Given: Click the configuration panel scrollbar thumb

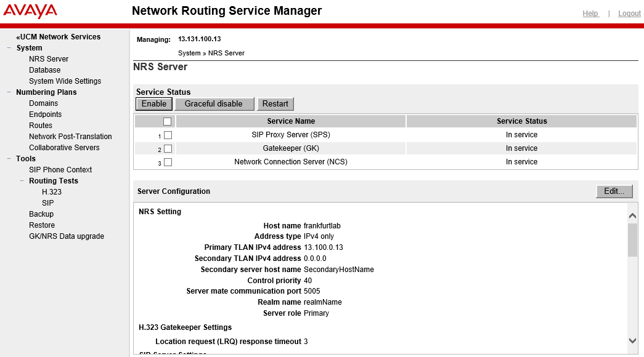Looking at the screenshot, I should point(632,240).
